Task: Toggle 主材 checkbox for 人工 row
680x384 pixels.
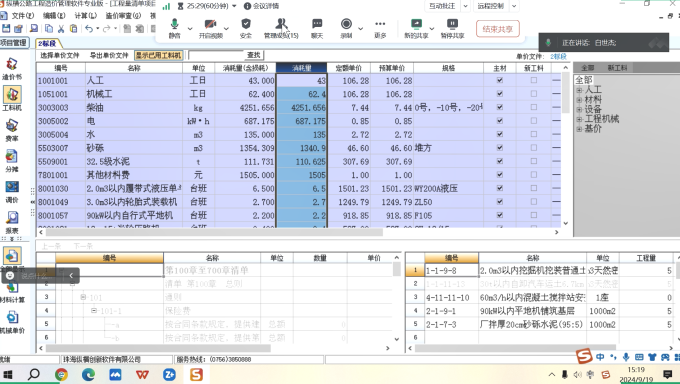Action: 500,80
